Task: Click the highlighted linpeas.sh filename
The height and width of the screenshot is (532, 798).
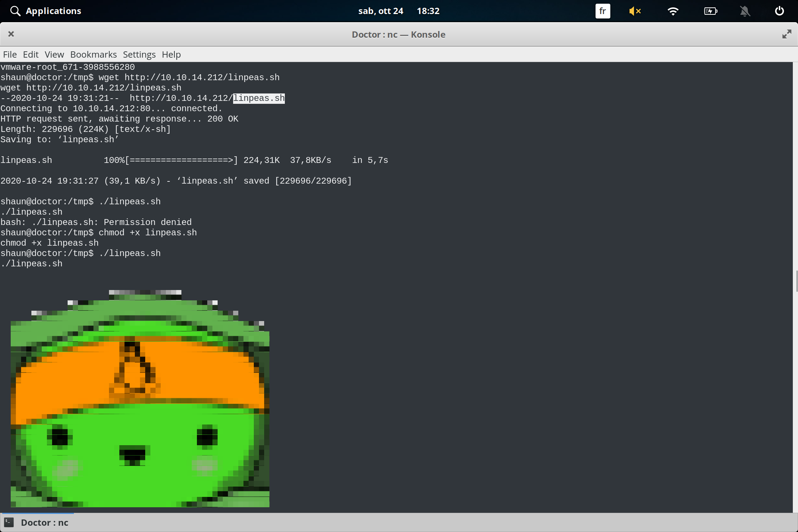Action: click(258, 98)
